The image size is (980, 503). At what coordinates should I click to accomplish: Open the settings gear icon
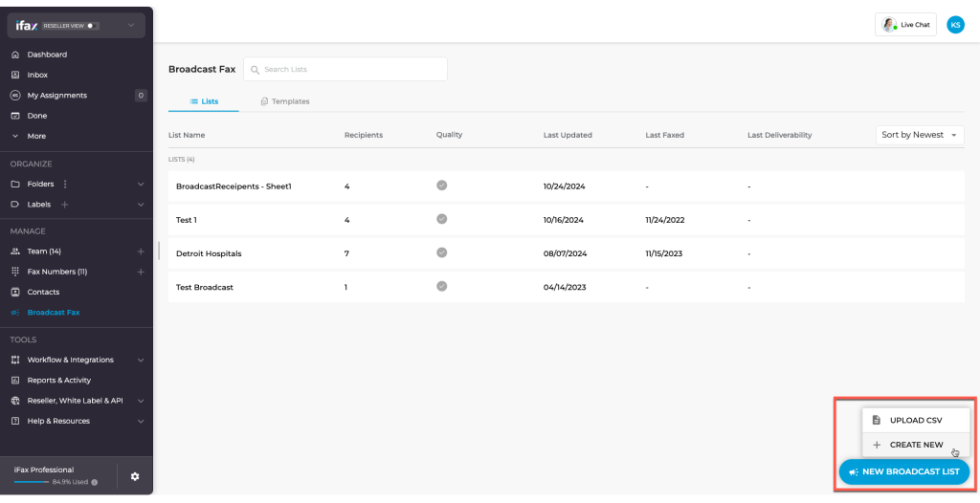135,477
